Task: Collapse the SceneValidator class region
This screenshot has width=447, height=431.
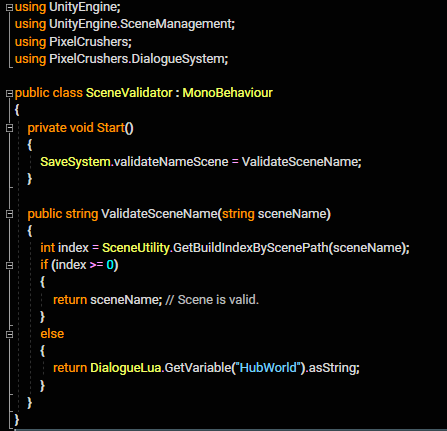Action: (x=10, y=93)
